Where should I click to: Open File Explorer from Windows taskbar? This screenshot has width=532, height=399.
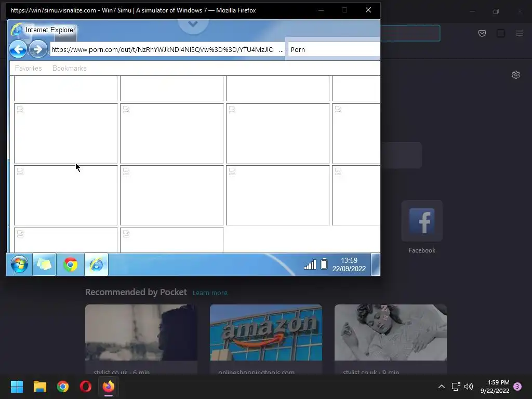39,387
